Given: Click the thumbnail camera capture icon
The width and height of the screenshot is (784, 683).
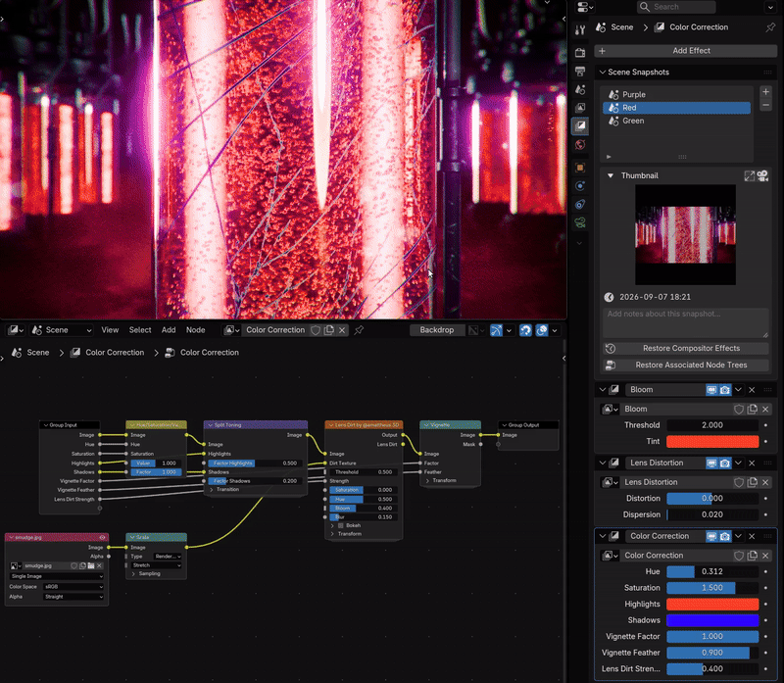Looking at the screenshot, I should pos(762,175).
